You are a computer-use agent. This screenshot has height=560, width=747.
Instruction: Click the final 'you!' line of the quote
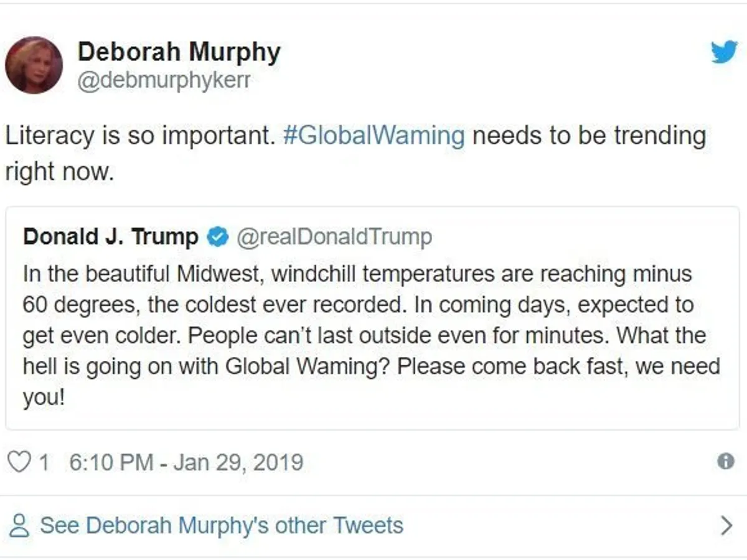[44, 397]
